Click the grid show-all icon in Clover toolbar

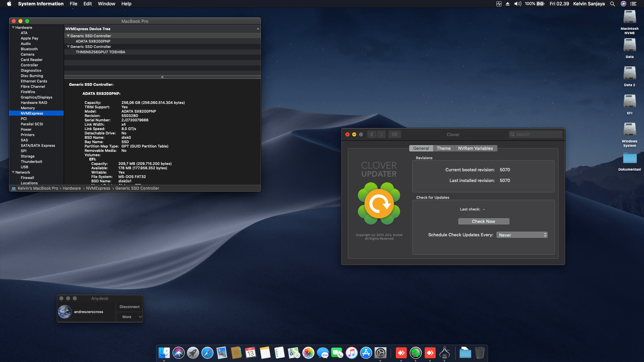[394, 134]
